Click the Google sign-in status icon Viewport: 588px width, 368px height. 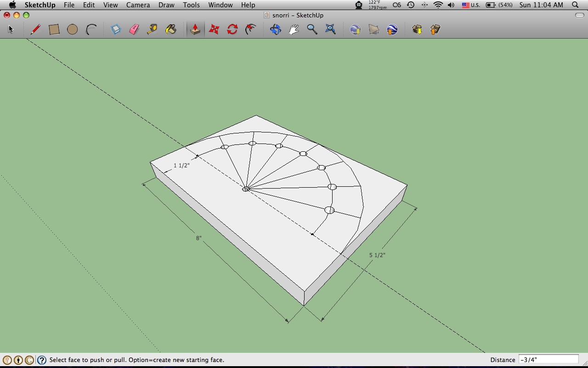tap(29, 360)
